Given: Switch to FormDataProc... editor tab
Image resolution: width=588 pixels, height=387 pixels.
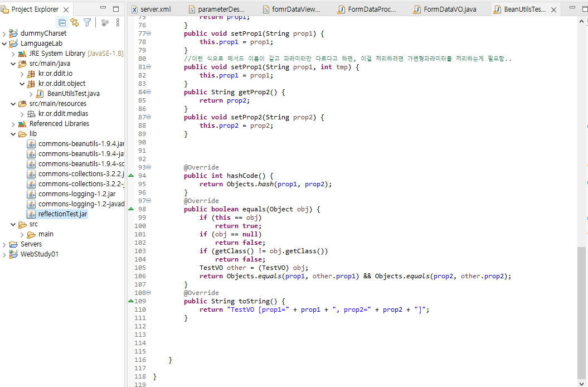Looking at the screenshot, I should (367, 9).
